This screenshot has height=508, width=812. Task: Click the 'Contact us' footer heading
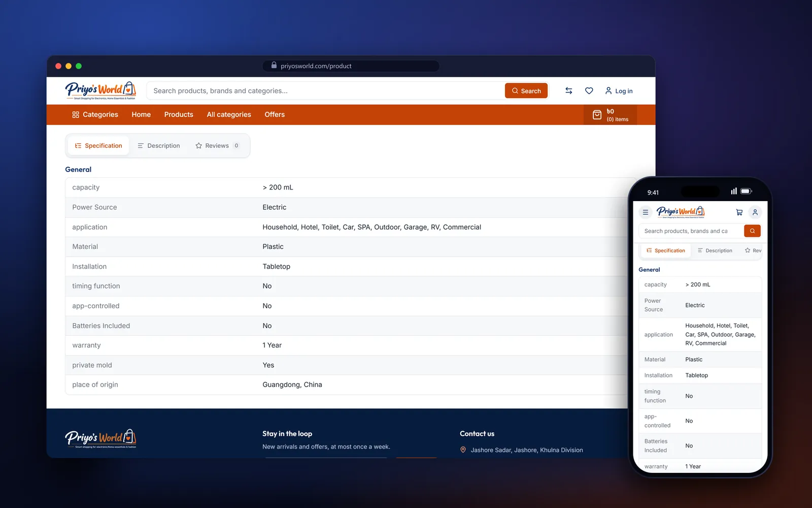(477, 433)
